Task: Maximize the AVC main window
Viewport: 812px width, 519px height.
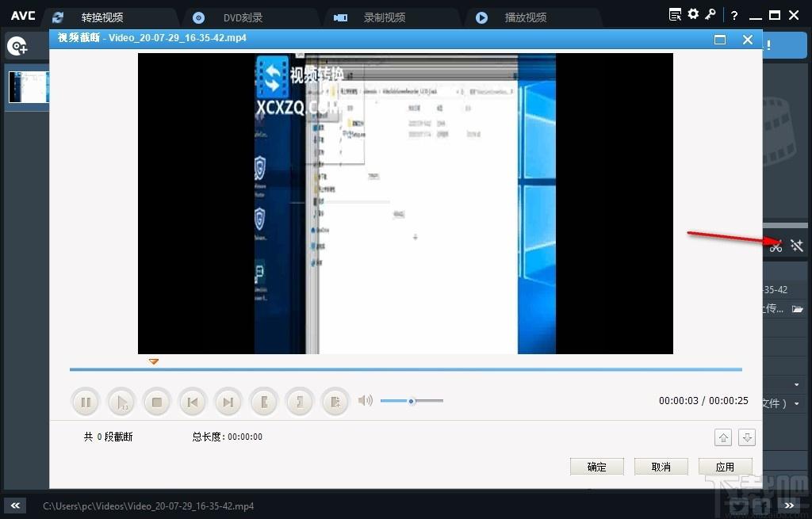Action: (775, 15)
